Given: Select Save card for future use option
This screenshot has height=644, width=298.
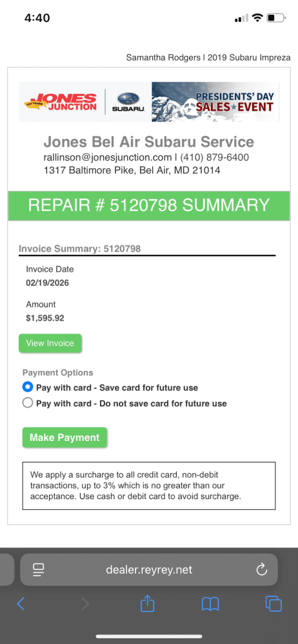Looking at the screenshot, I should click(110, 387).
